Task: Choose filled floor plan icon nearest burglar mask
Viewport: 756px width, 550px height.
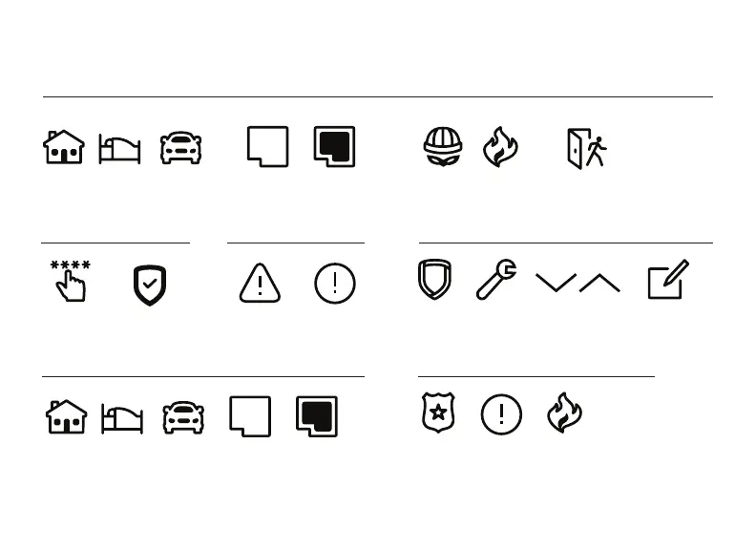Action: point(335,147)
